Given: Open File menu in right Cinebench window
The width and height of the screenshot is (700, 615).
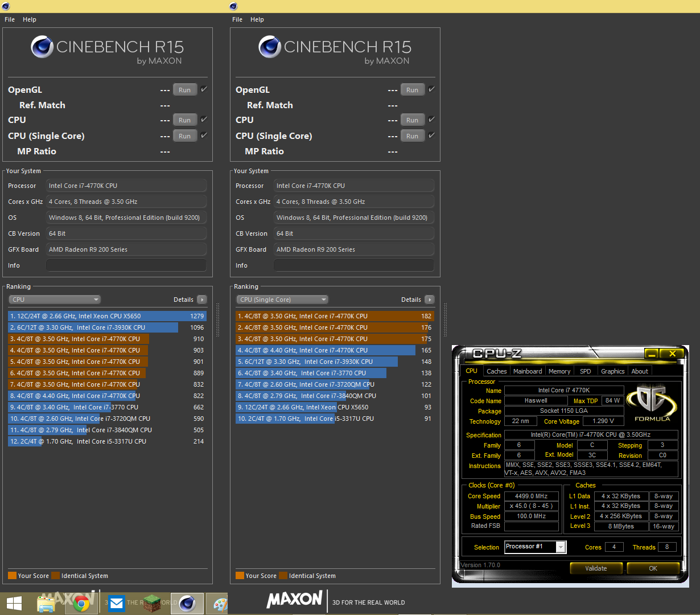Looking at the screenshot, I should [x=237, y=19].
